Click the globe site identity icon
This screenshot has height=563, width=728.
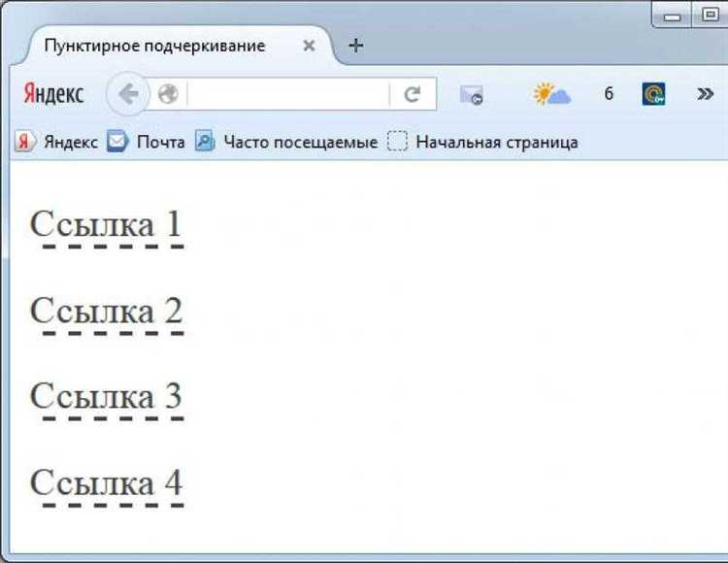(168, 94)
